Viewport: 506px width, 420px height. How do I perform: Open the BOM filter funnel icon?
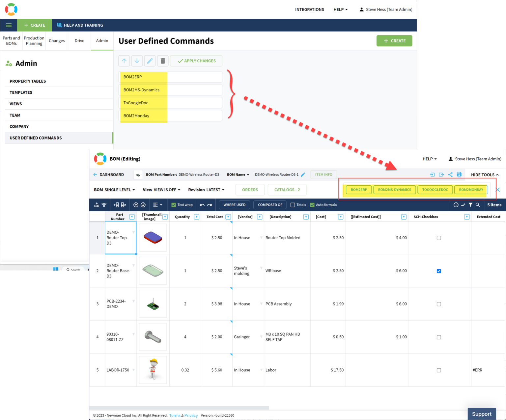pyautogui.click(x=470, y=205)
